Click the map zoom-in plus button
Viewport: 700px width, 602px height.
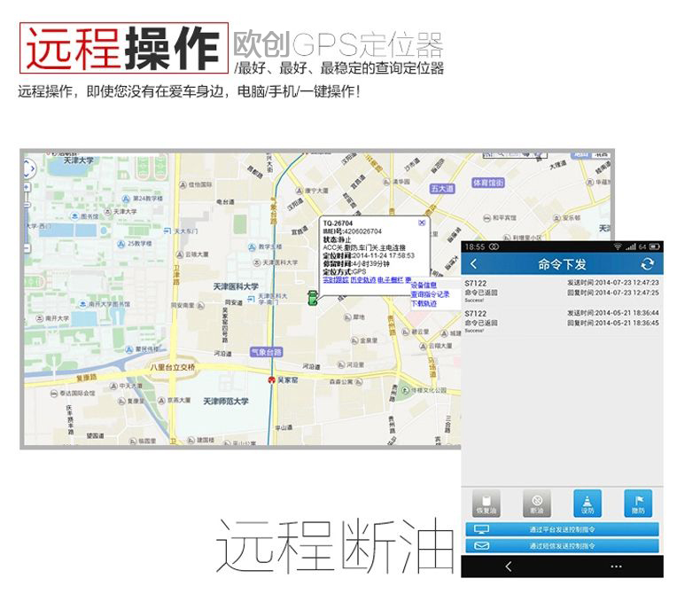tap(27, 187)
